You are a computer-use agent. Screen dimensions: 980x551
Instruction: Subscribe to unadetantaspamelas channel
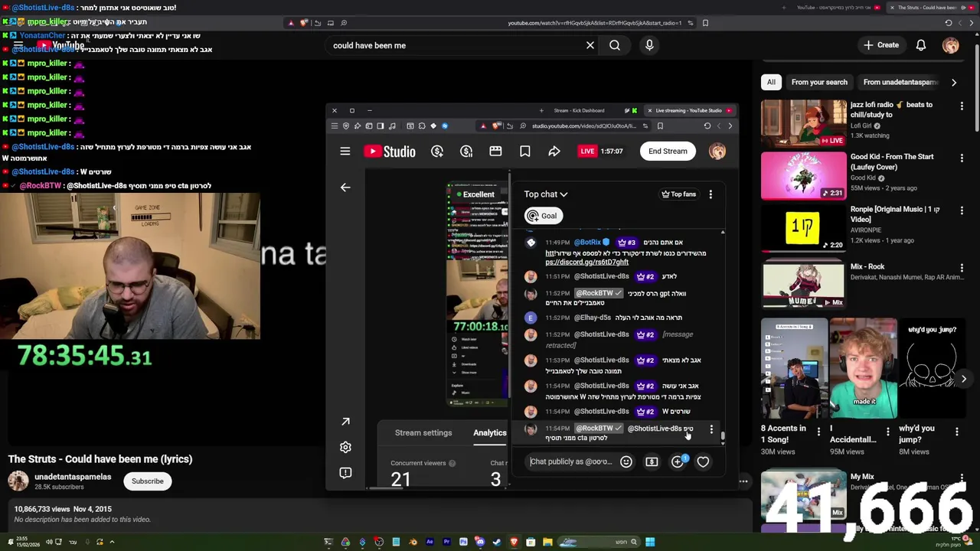(x=147, y=481)
